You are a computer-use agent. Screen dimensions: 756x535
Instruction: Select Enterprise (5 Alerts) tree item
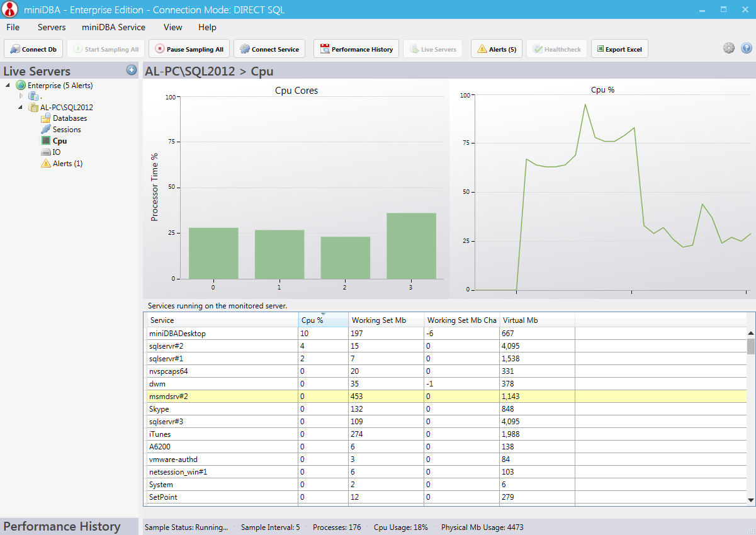click(x=60, y=85)
